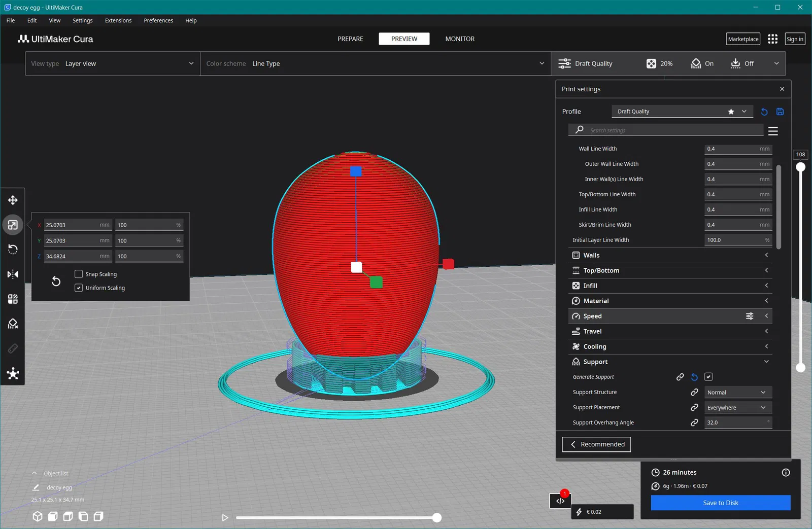This screenshot has width=812, height=529.
Task: Expand the Walls settings category
Action: point(670,255)
